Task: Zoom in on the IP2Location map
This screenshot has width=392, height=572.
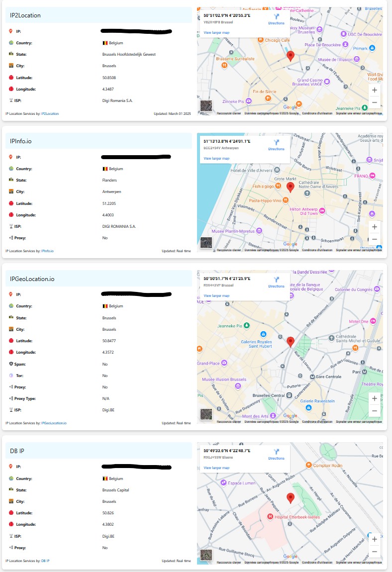Action: [x=375, y=90]
